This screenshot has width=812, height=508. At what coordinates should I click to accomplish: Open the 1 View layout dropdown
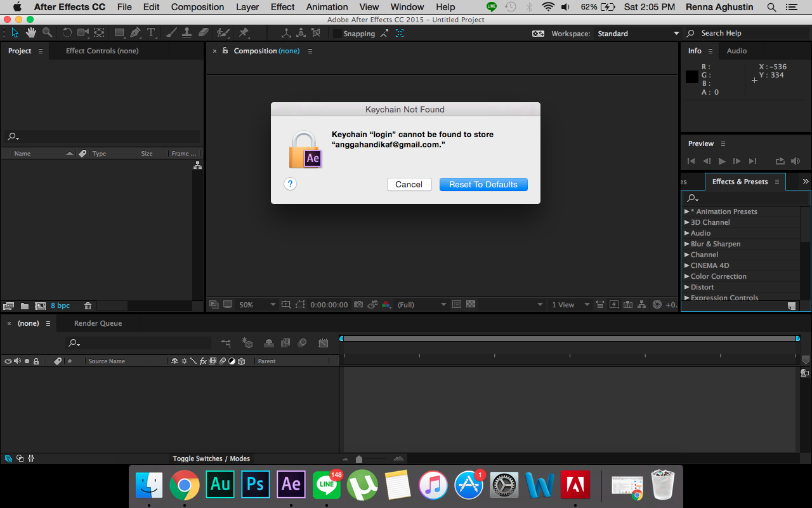[x=570, y=305]
